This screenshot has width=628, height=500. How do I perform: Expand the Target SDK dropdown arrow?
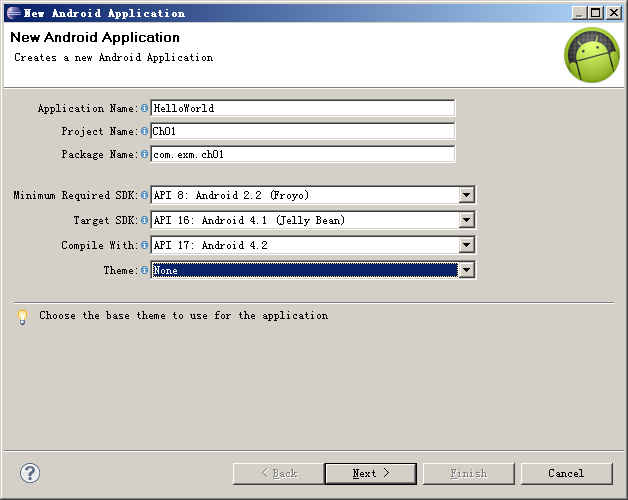click(466, 220)
